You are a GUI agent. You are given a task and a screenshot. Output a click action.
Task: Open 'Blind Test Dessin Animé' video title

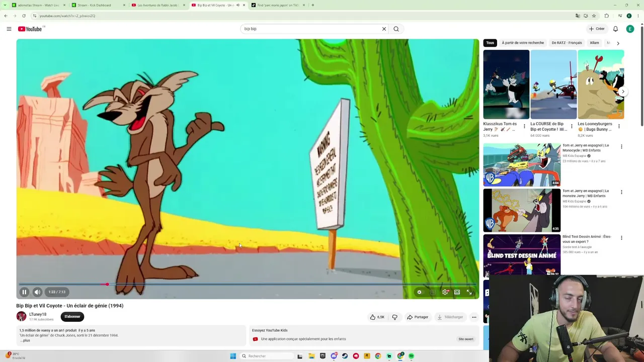[587, 239]
